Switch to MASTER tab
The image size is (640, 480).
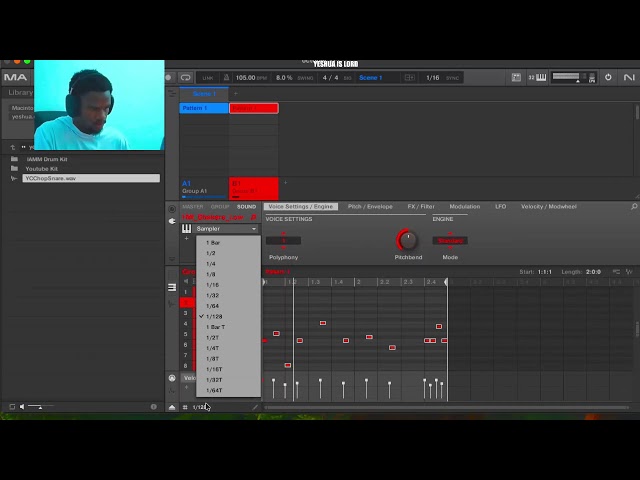point(193,207)
